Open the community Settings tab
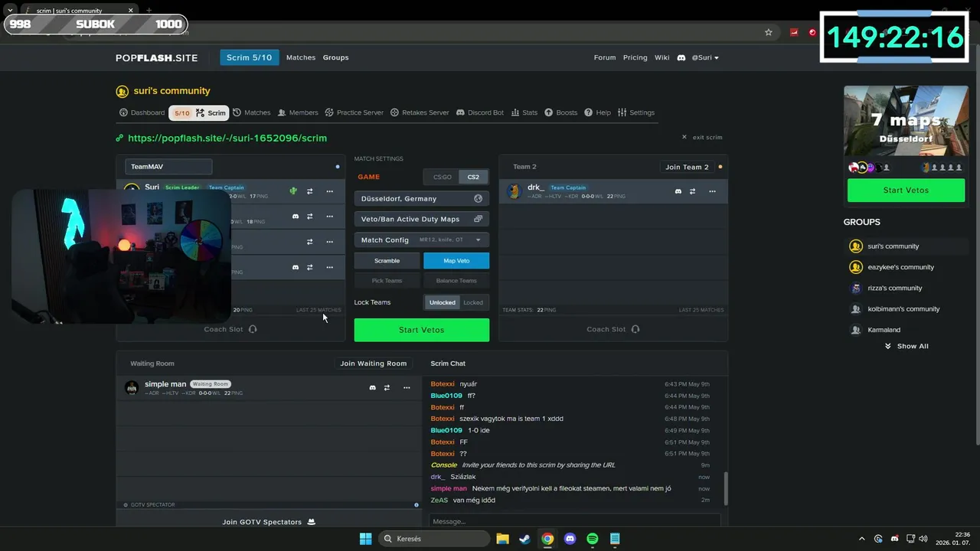This screenshot has height=551, width=980. pyautogui.click(x=636, y=112)
